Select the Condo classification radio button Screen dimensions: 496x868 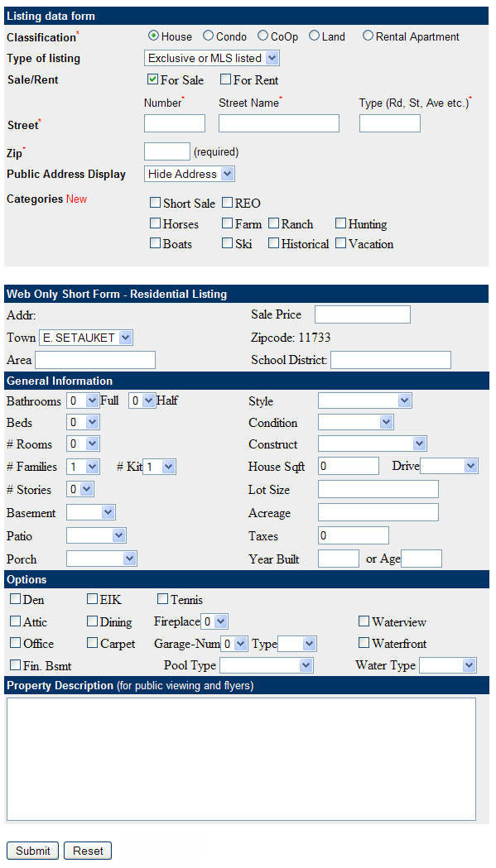point(206,36)
